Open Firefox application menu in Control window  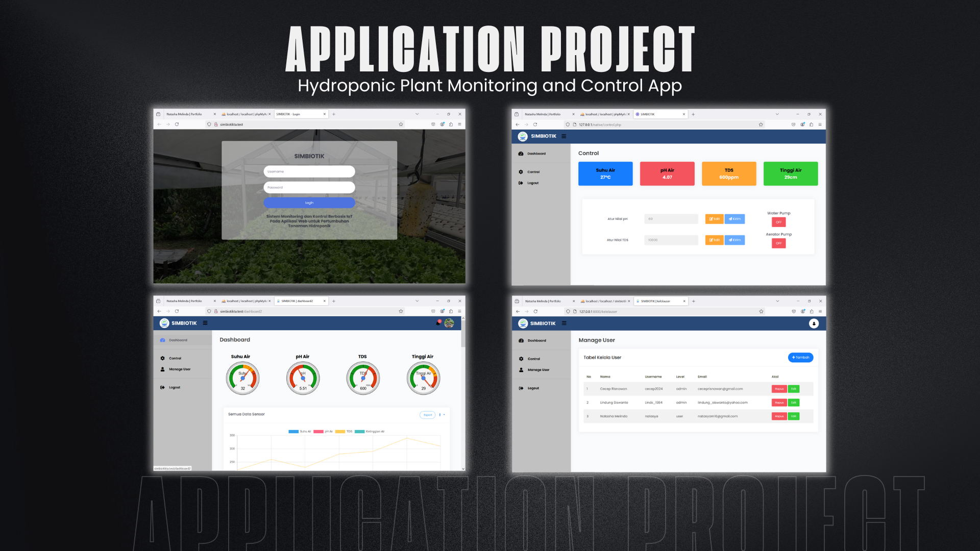click(x=820, y=124)
